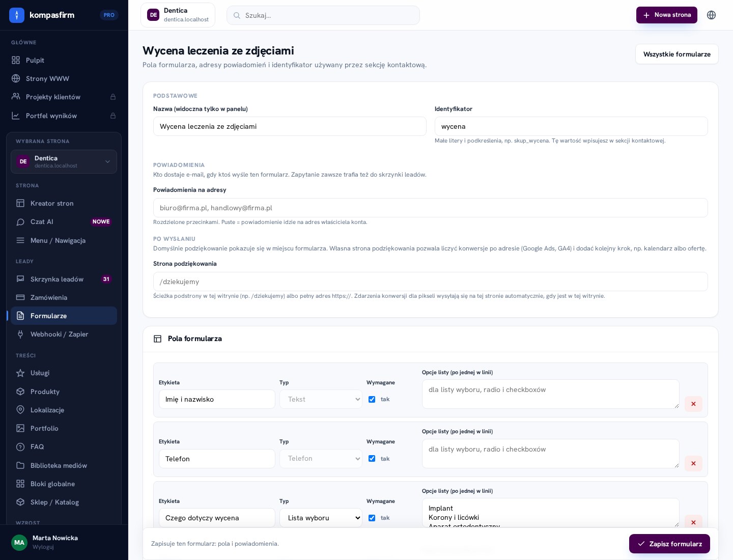This screenshot has height=560, width=733.
Task: Click the Wyloguj link
Action: (43, 547)
